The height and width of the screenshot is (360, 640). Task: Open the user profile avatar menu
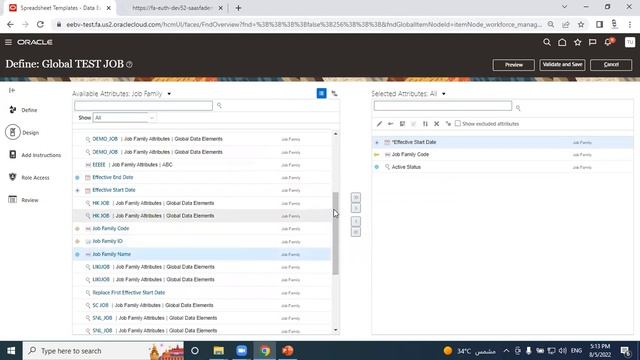(x=630, y=42)
